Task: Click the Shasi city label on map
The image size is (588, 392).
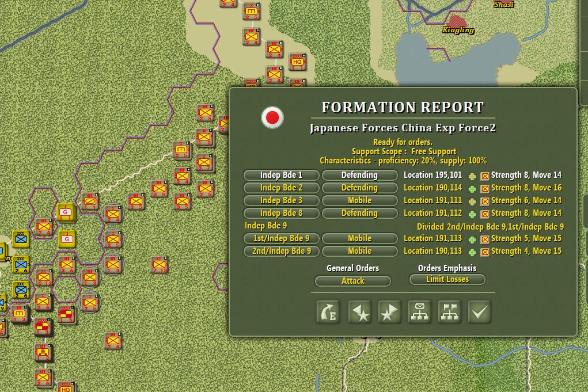Action: (503, 5)
